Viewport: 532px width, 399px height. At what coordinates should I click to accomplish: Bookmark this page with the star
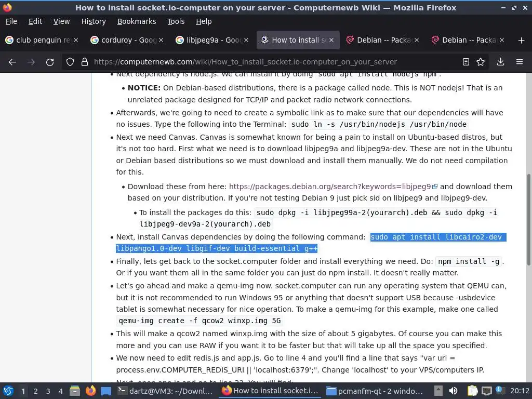[481, 62]
